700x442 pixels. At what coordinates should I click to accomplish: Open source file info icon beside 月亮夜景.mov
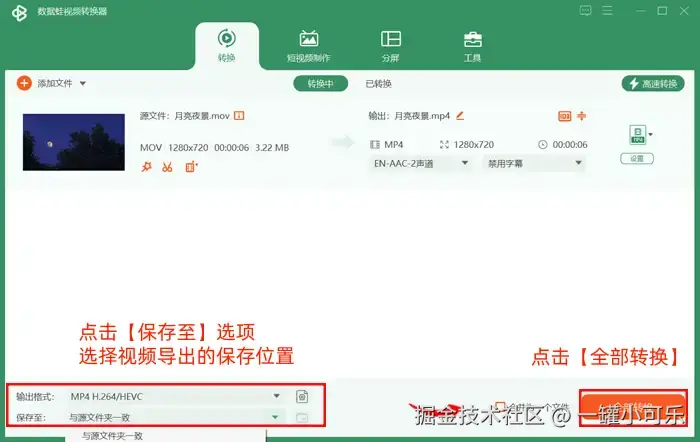239,116
